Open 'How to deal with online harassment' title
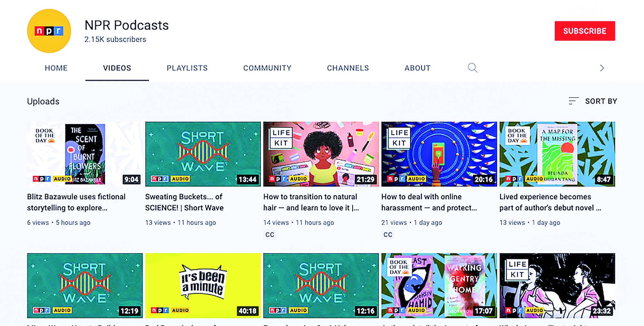The image size is (644, 326). [x=429, y=202]
